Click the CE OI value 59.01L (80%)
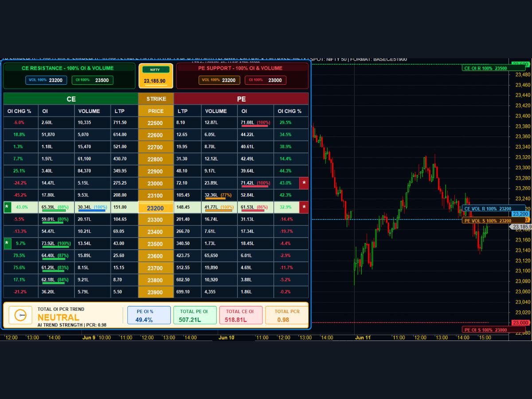Image resolution: width=532 pixels, height=399 pixels. pyautogui.click(x=55, y=219)
